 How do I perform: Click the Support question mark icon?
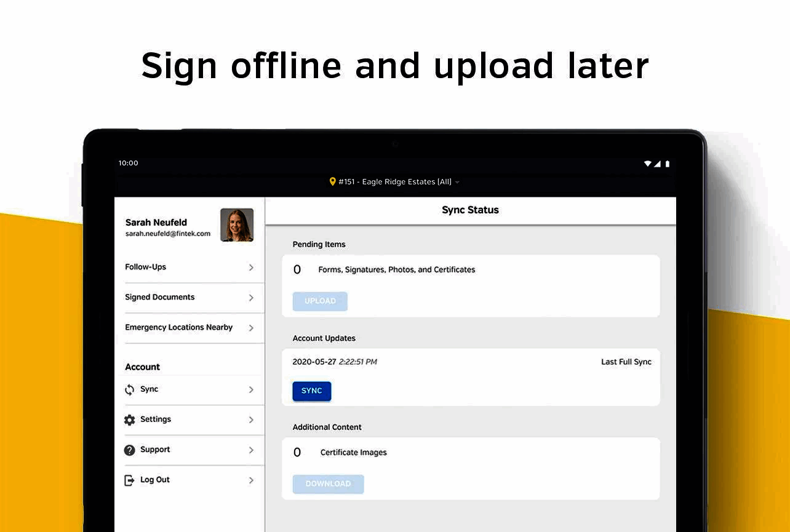[129, 449]
